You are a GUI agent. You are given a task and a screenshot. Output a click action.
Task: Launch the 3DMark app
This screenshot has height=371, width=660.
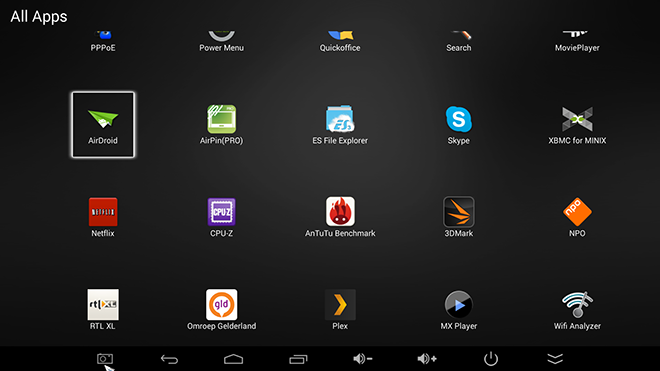(x=458, y=217)
